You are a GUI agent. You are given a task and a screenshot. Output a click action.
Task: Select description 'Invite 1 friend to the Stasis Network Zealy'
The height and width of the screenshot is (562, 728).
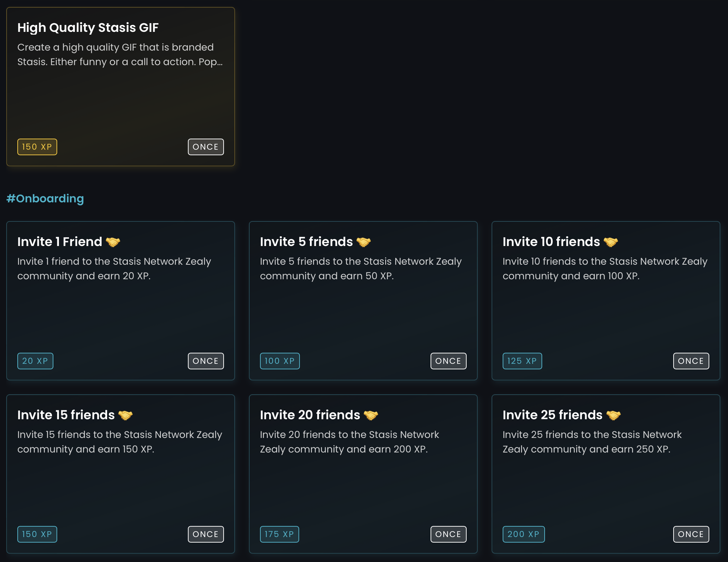[114, 261]
